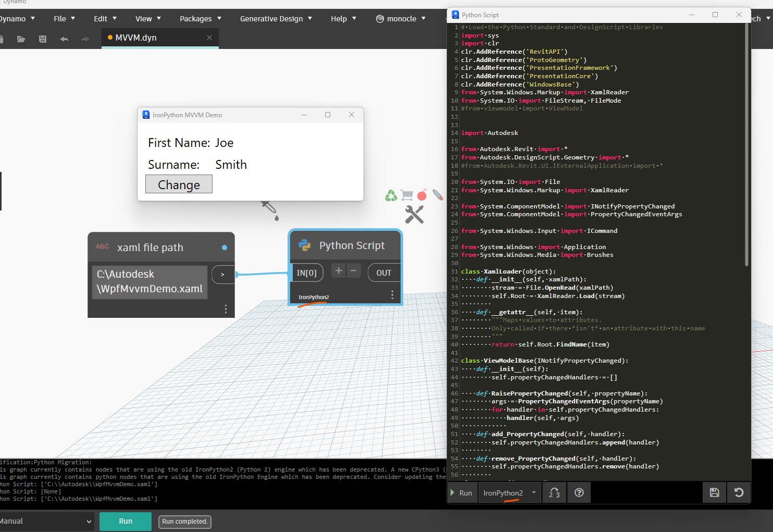Click the wrench and screwdriver tools icon
This screenshot has width=773, height=532.
415,214
